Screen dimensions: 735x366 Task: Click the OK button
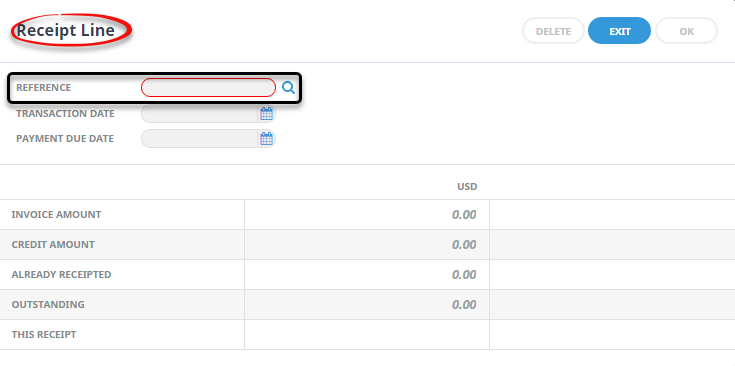point(686,31)
